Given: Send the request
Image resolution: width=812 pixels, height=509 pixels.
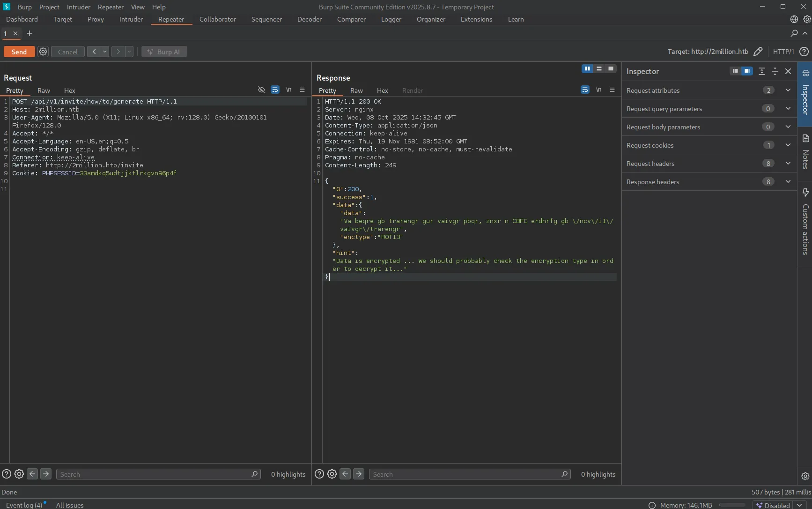Looking at the screenshot, I should pos(19,52).
